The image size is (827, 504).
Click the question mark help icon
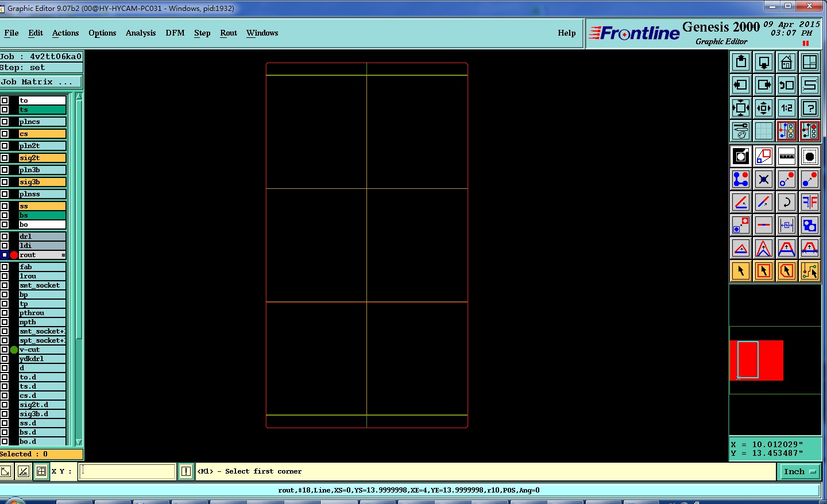(x=810, y=108)
